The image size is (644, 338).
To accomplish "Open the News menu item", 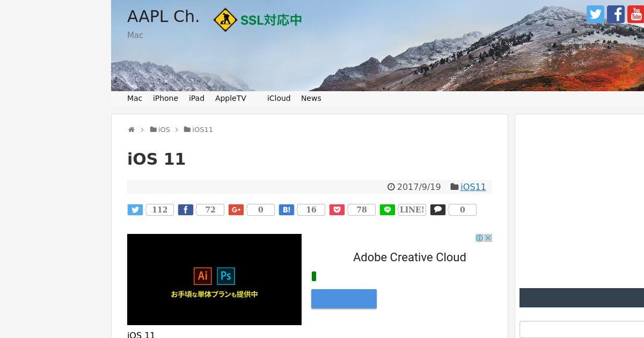I will click(x=311, y=98).
